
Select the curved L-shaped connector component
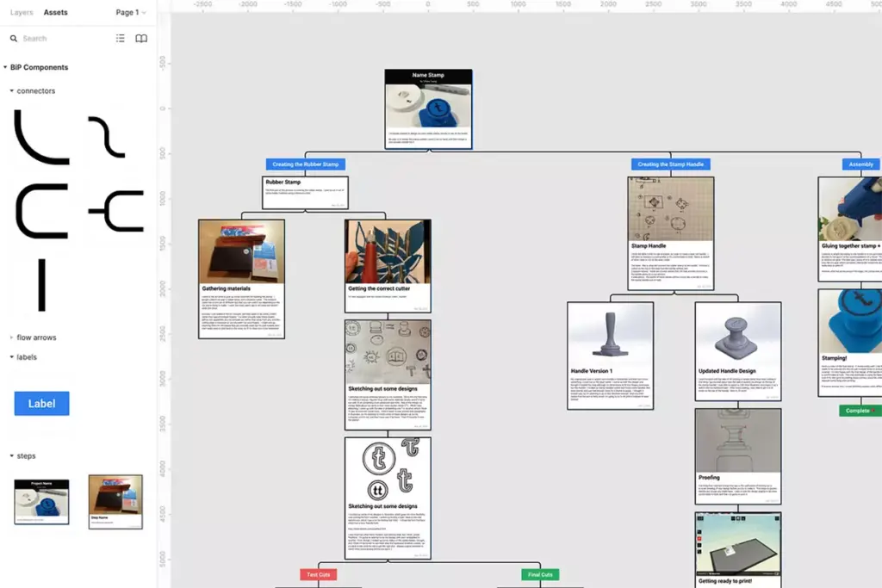(40, 138)
